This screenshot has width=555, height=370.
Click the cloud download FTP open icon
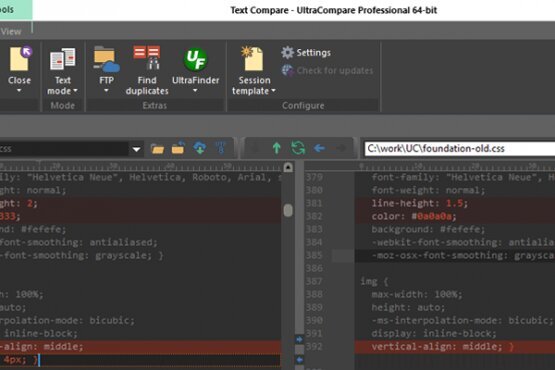click(x=200, y=148)
